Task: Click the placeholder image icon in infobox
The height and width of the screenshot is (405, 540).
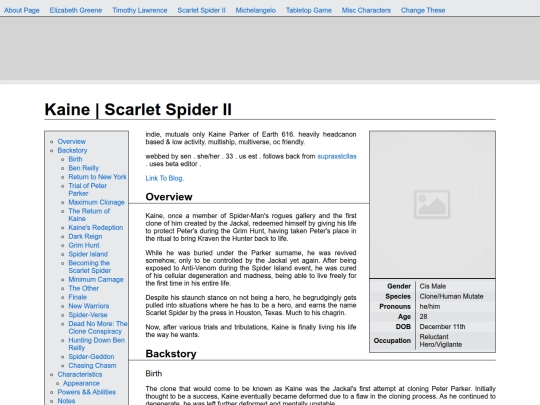Action: coord(432,204)
